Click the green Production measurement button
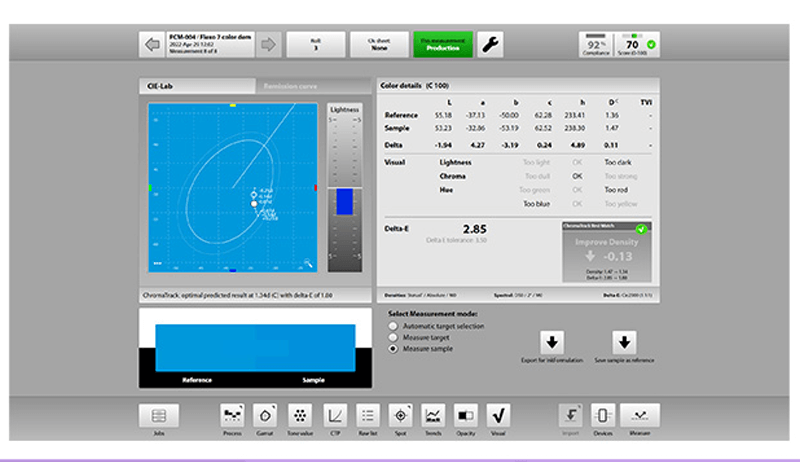This screenshot has width=800, height=470. pyautogui.click(x=443, y=45)
